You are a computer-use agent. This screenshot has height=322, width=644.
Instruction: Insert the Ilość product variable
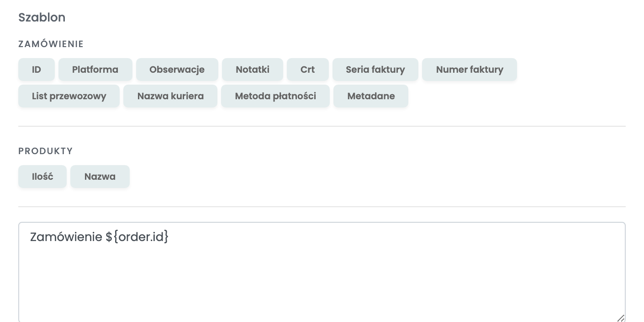tap(42, 177)
